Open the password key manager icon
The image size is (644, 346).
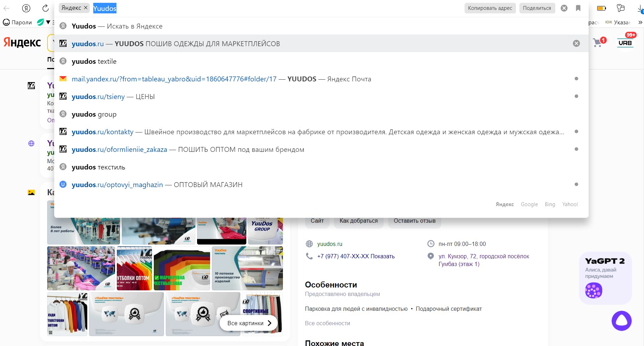pyautogui.click(x=621, y=8)
